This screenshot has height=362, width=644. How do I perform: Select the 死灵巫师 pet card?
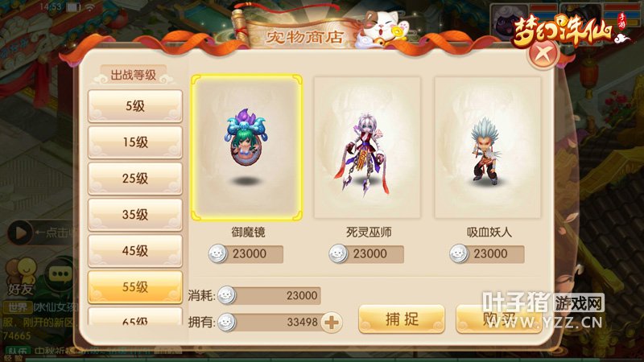click(367, 148)
